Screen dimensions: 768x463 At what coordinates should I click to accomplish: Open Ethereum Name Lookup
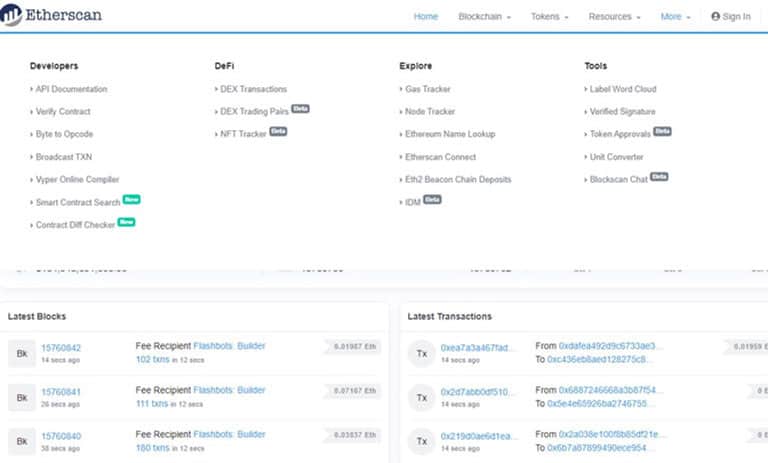[x=448, y=134]
